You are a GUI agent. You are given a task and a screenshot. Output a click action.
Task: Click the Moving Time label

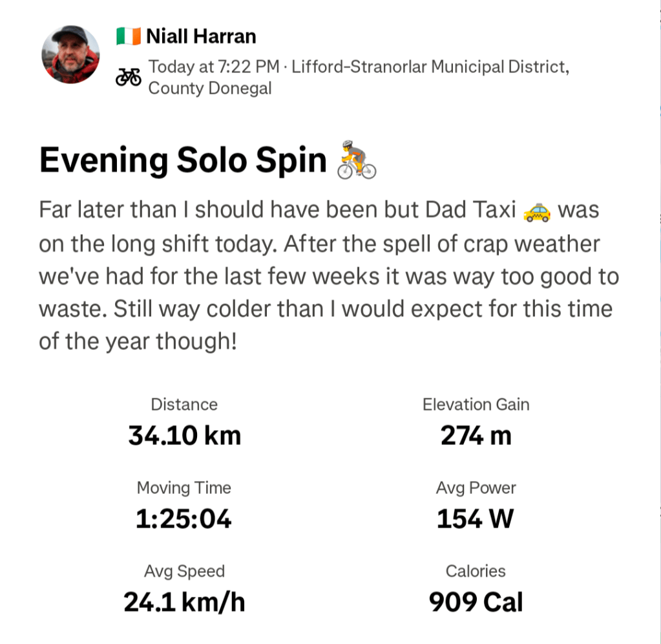184,488
